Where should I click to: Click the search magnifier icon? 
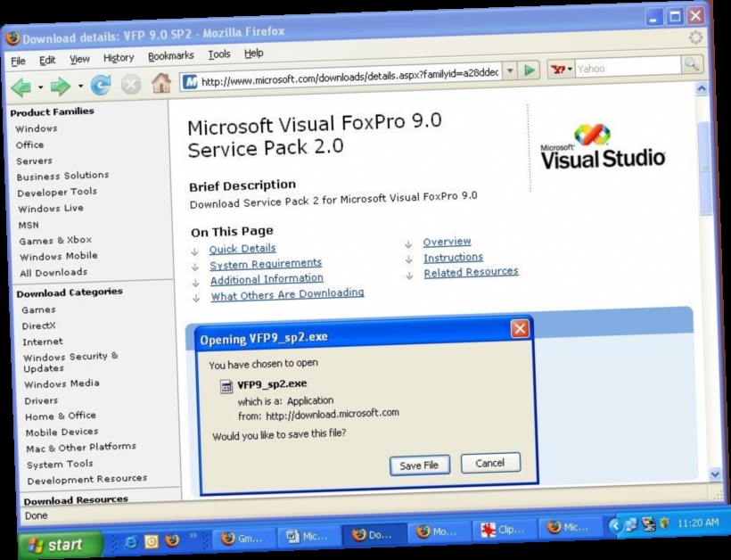692,64
